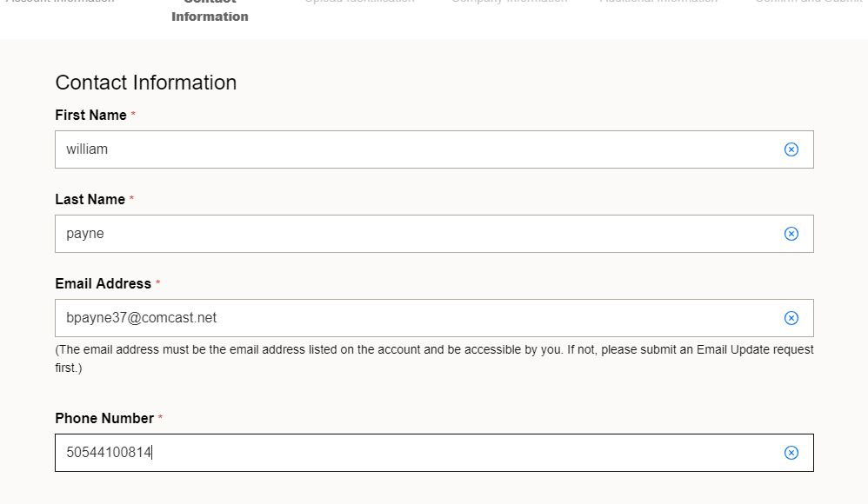Click the Last Name field label
The height and width of the screenshot is (504, 868).
pos(90,199)
